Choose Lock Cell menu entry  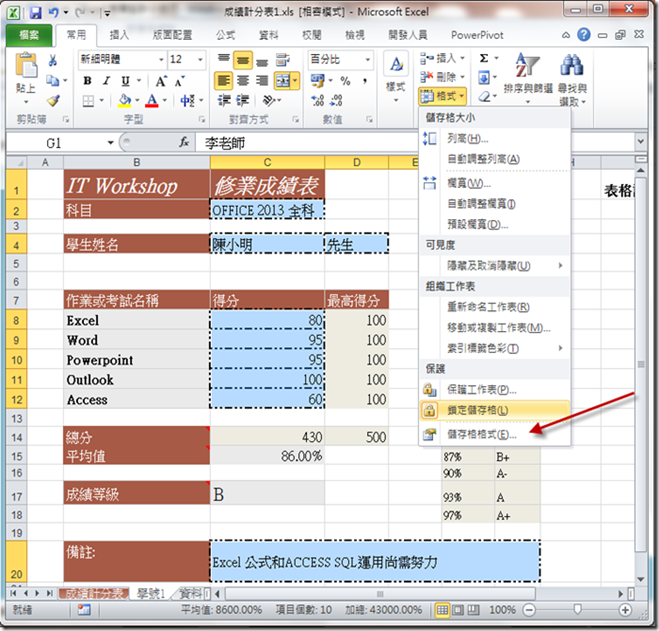coord(495,410)
